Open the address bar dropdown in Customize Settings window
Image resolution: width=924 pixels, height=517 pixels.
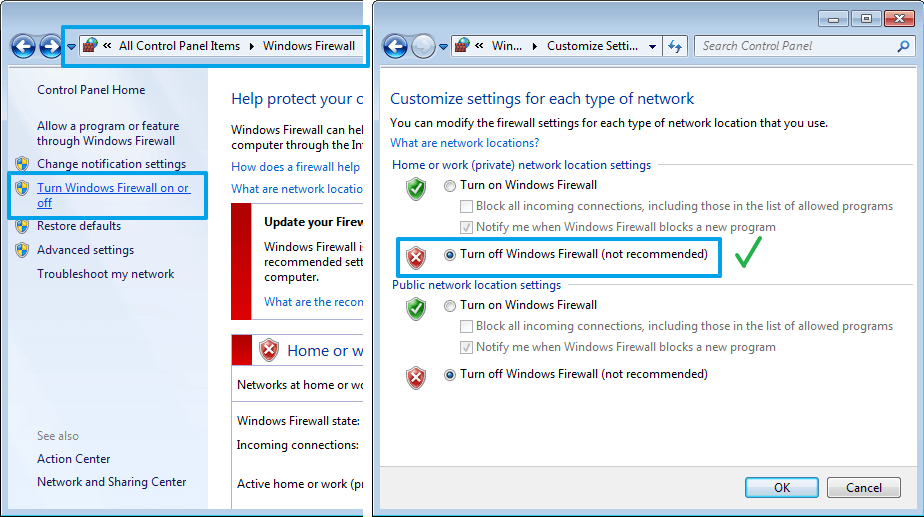pyautogui.click(x=653, y=46)
